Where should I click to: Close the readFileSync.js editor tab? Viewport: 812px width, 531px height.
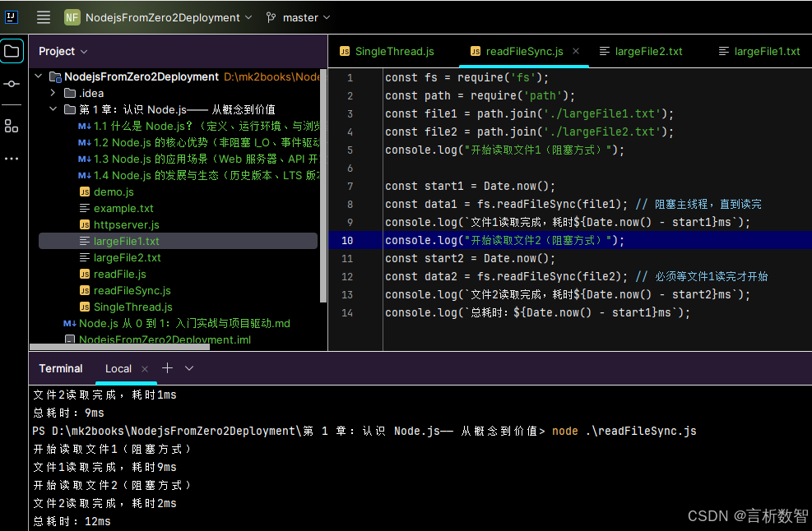576,51
